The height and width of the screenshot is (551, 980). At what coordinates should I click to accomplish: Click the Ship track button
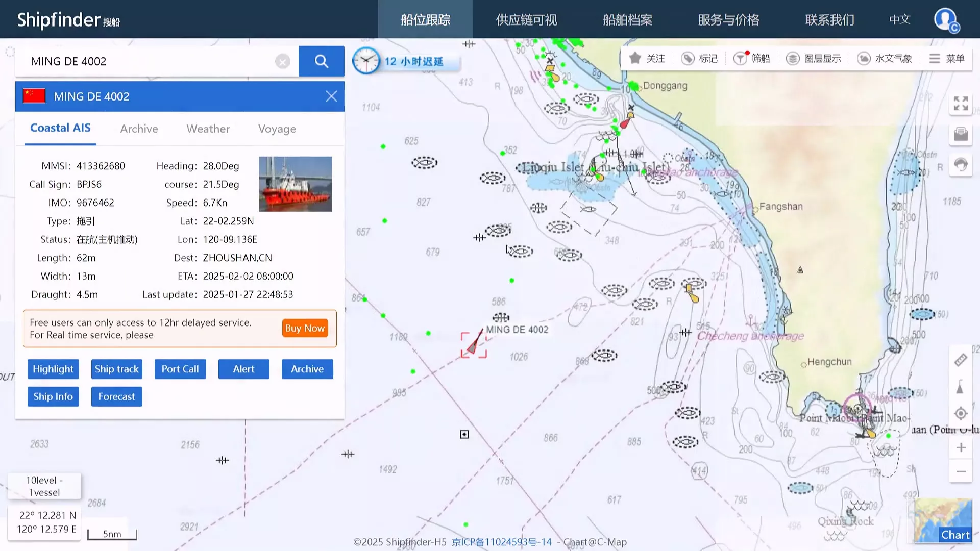tap(116, 369)
